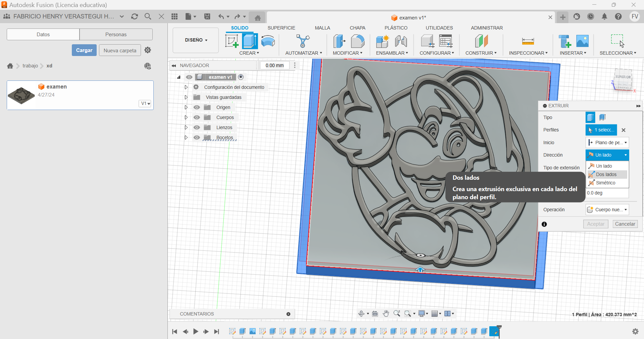Activate the Seleccionar selection tool icon
Screen dimensions: 644x339
tap(617, 41)
